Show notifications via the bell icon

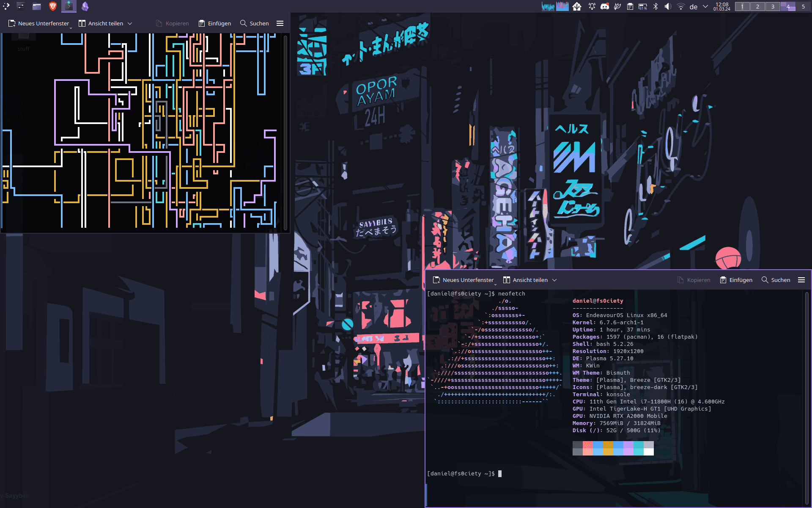[592, 6]
